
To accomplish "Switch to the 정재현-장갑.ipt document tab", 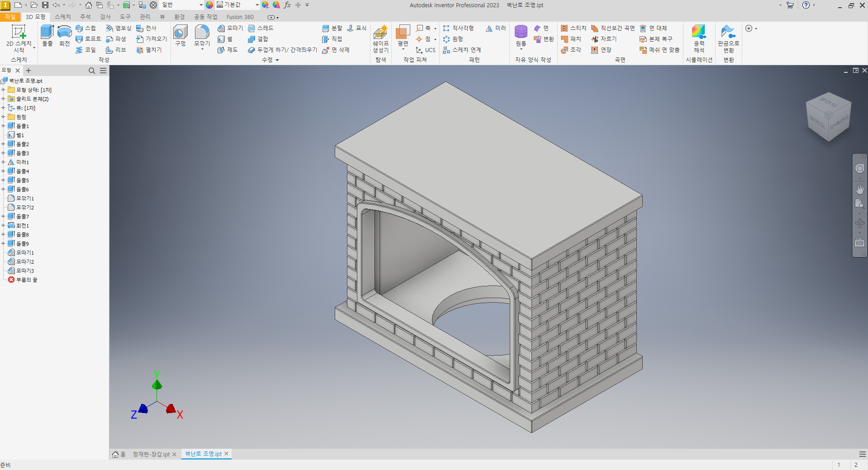I will [x=151, y=454].
